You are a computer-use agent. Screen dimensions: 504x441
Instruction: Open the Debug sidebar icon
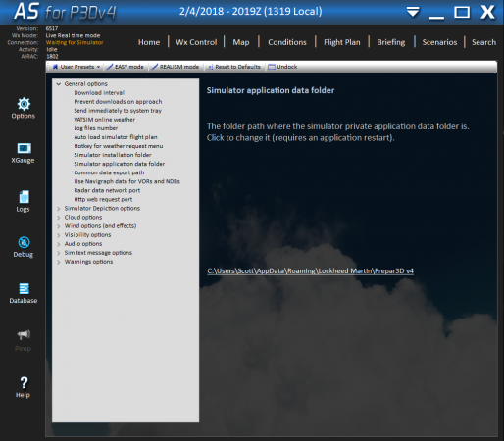coord(24,242)
